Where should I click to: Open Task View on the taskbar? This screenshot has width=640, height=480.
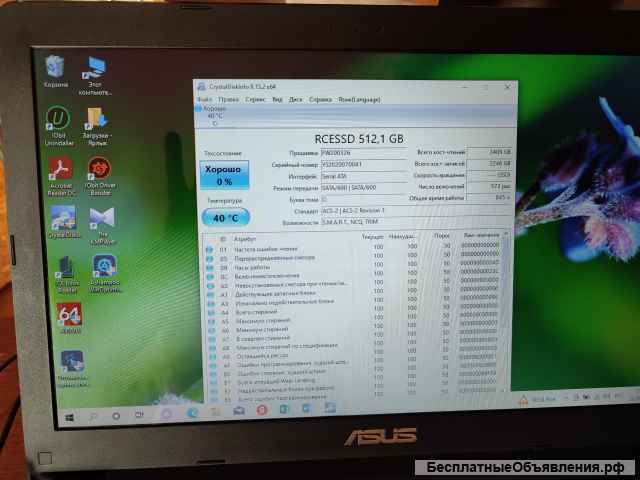[139, 415]
